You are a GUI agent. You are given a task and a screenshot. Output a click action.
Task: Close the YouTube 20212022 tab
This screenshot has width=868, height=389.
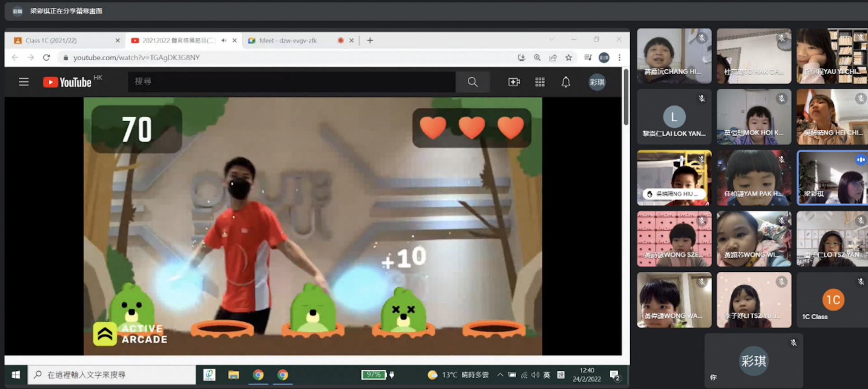click(235, 40)
